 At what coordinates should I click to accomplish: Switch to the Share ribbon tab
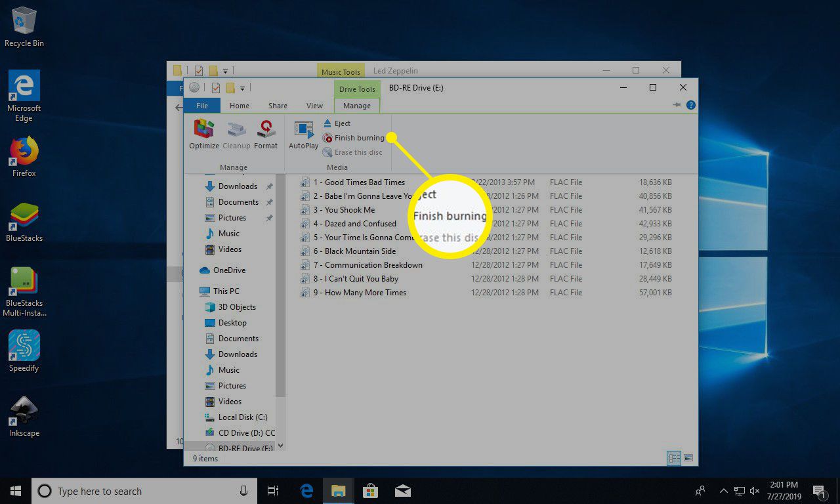coord(278,106)
